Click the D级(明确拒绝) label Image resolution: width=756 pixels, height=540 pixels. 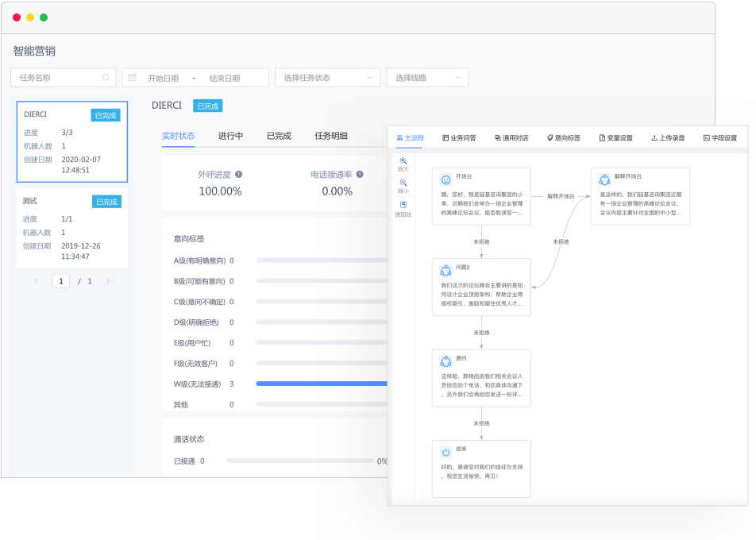tap(196, 322)
